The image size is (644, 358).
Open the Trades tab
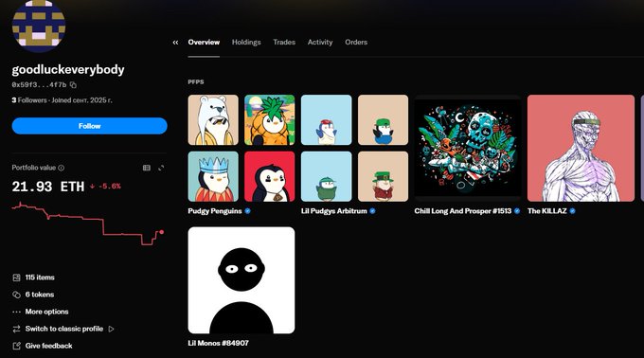284,43
